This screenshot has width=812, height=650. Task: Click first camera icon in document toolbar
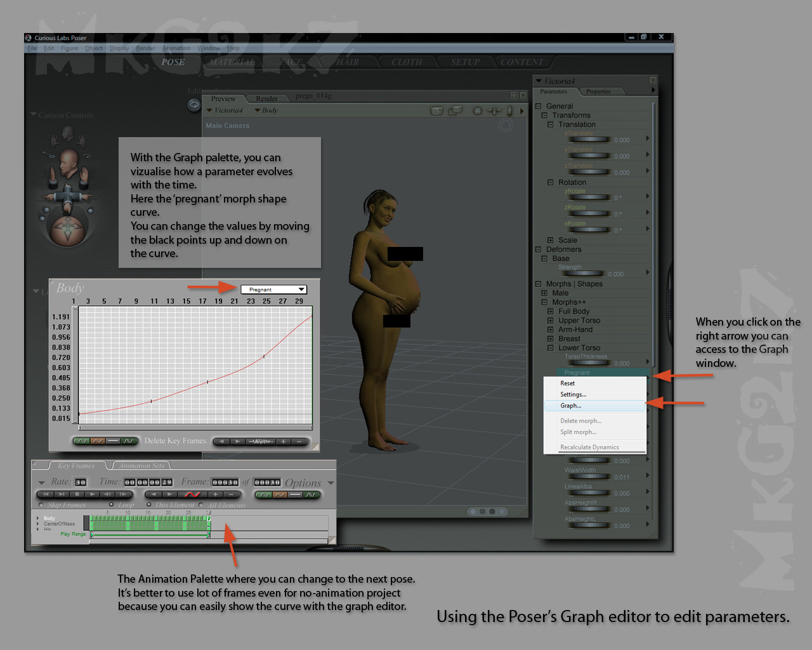point(436,110)
